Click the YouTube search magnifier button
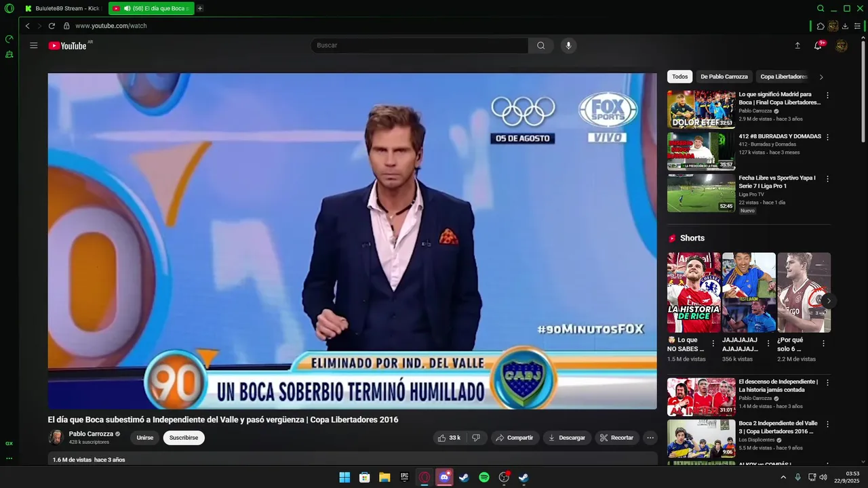 click(x=540, y=45)
